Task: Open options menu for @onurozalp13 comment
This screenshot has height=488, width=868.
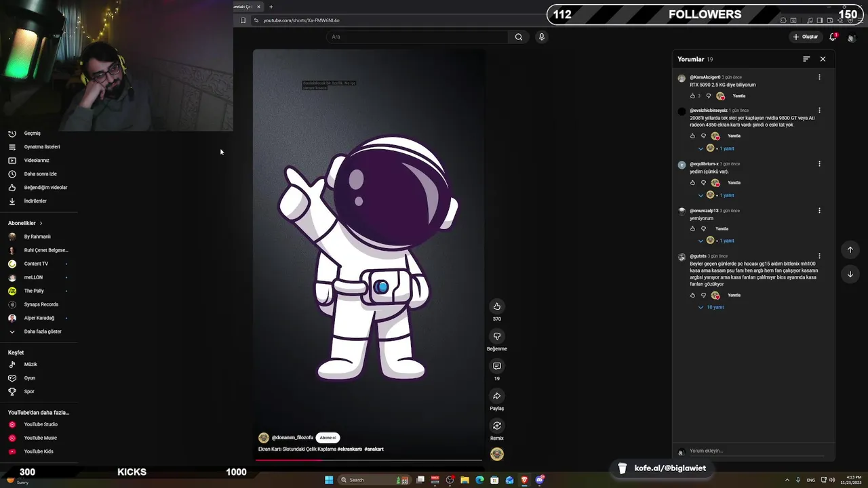Action: click(819, 211)
